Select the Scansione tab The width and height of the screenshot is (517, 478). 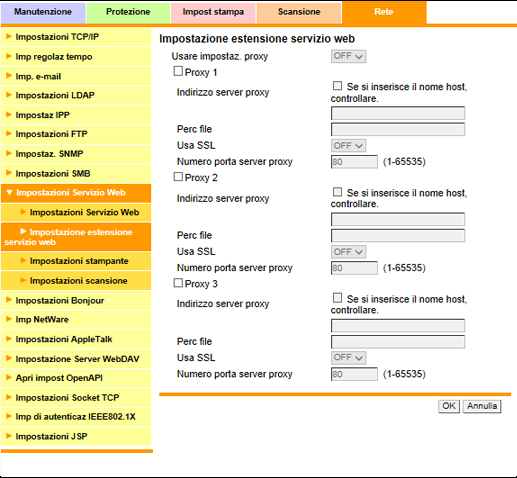[x=299, y=12]
